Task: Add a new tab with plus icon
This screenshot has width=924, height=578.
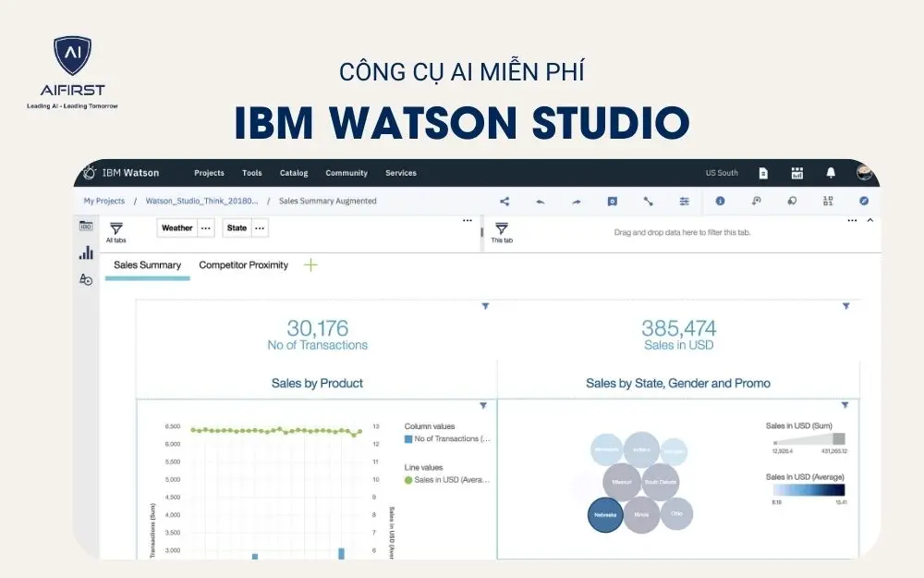Action: tap(310, 265)
